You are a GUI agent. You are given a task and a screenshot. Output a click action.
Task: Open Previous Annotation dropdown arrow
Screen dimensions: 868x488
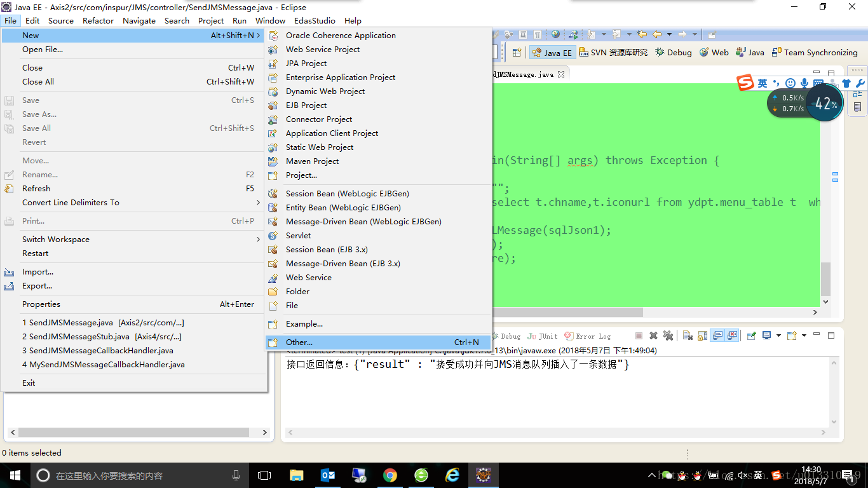click(629, 34)
